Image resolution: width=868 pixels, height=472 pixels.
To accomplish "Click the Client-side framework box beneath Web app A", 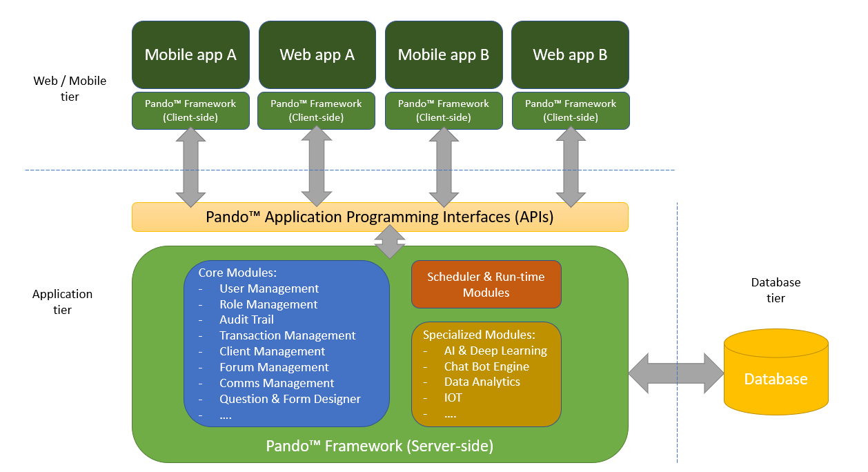I will [317, 110].
